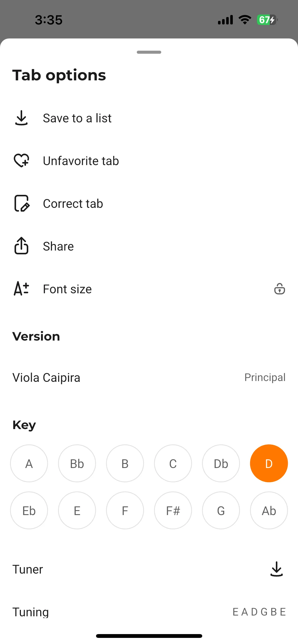This screenshot has width=298, height=644.
Task: Tap the Save to a list download icon
Action: tap(21, 118)
